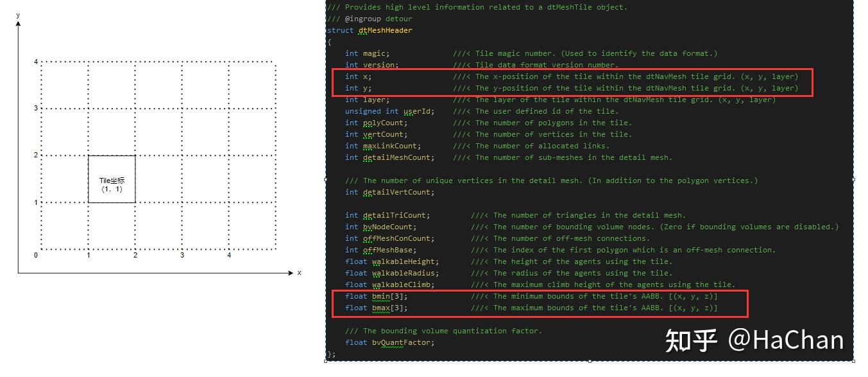Click the 'float bmin[3];' declaration
Screen dimensions: 868x377
[x=376, y=296]
